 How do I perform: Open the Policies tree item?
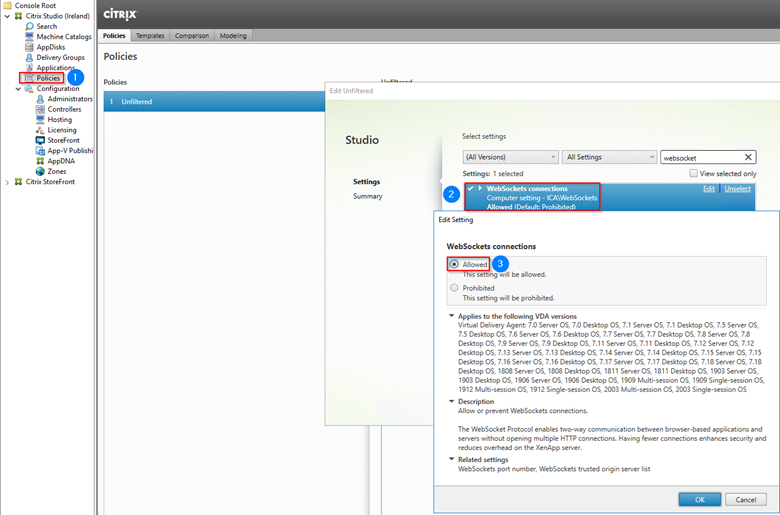(x=48, y=78)
